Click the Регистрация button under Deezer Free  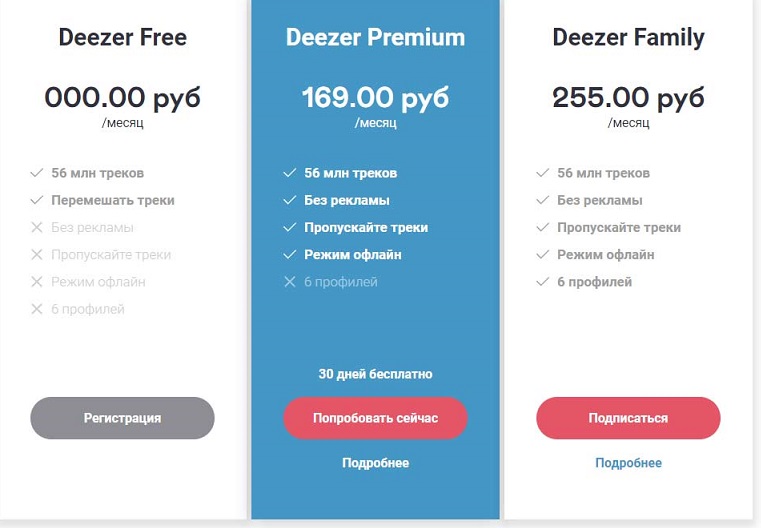click(x=122, y=418)
